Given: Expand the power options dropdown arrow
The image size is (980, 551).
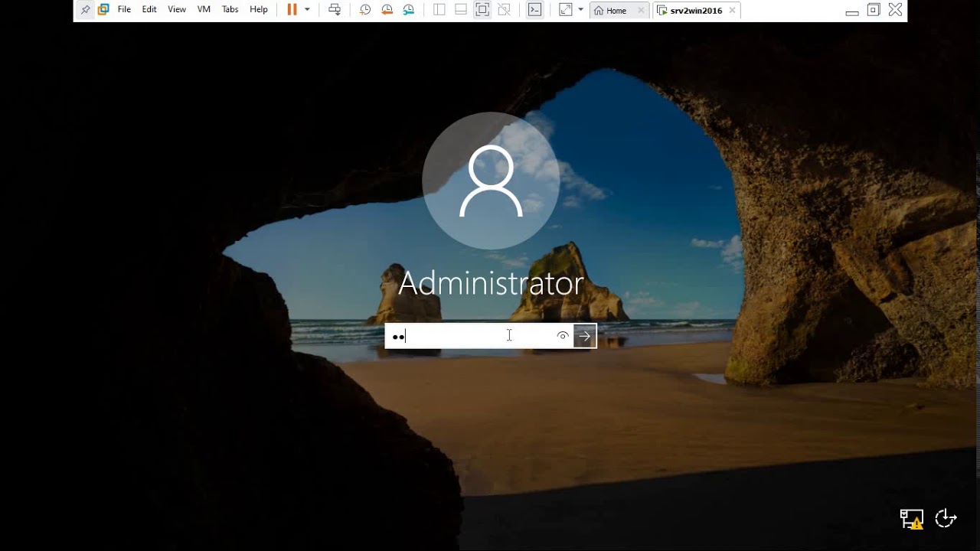Looking at the screenshot, I should coord(307,10).
